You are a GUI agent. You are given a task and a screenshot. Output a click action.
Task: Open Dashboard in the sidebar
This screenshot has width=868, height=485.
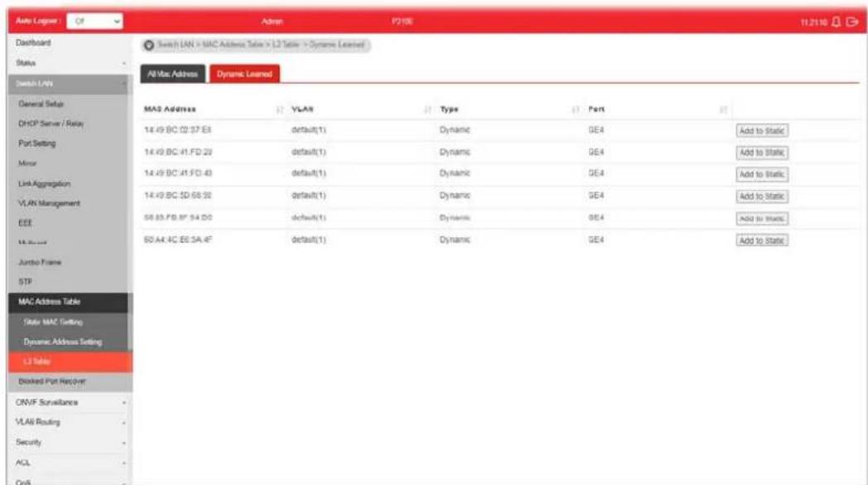pyautogui.click(x=33, y=42)
